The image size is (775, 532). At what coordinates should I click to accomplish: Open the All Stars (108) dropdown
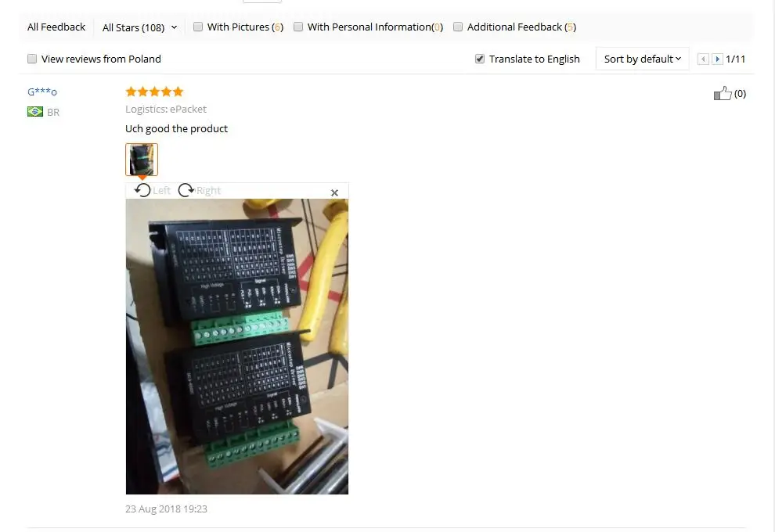point(139,27)
